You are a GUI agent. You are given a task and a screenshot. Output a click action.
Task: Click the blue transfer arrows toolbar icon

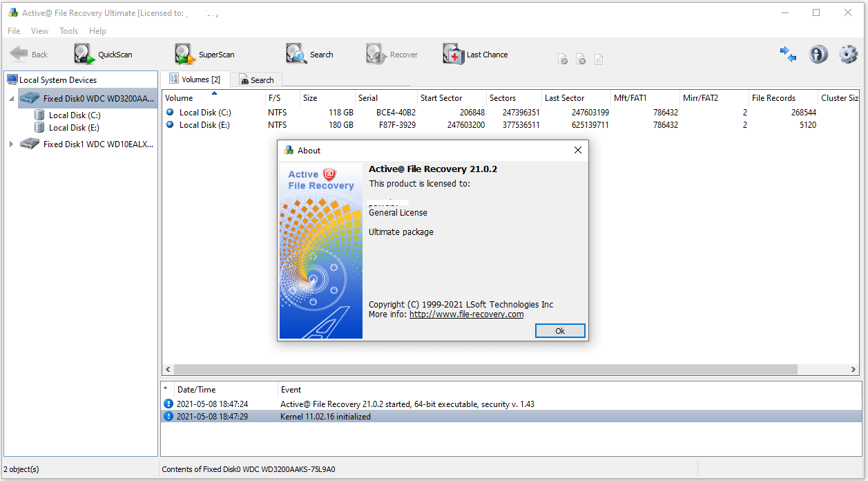coord(788,54)
